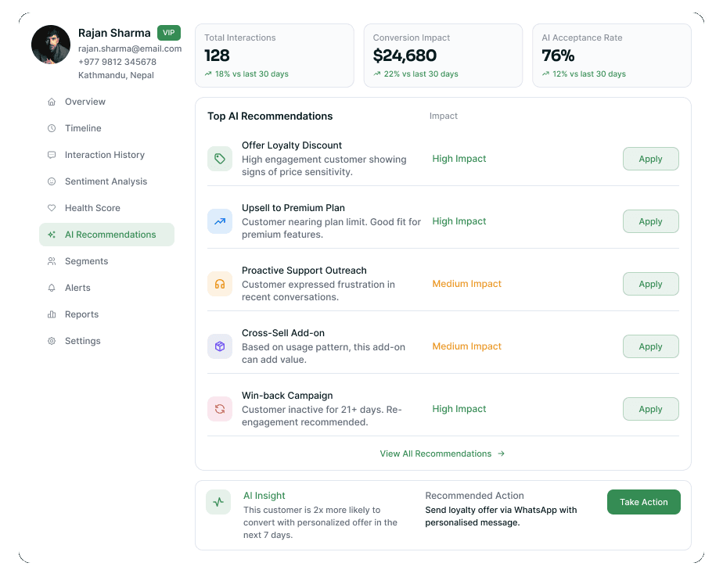This screenshot has width=723, height=588.
Task: Click the AI Insight pulse icon
Action: pos(218,502)
